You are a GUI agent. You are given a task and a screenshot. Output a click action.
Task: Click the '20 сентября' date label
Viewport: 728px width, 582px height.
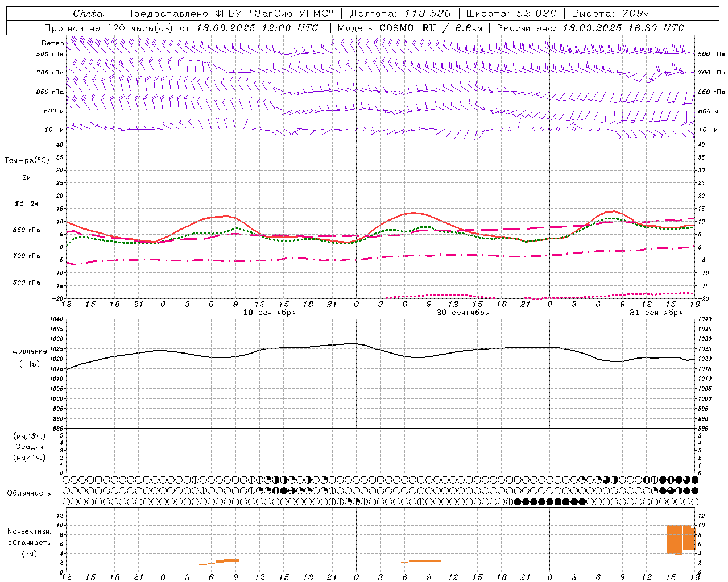pyautogui.click(x=463, y=313)
